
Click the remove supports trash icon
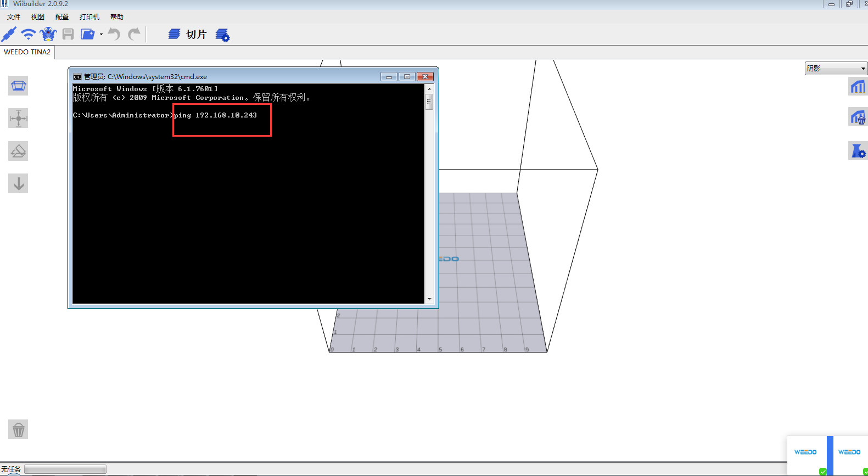pyautogui.click(x=858, y=117)
